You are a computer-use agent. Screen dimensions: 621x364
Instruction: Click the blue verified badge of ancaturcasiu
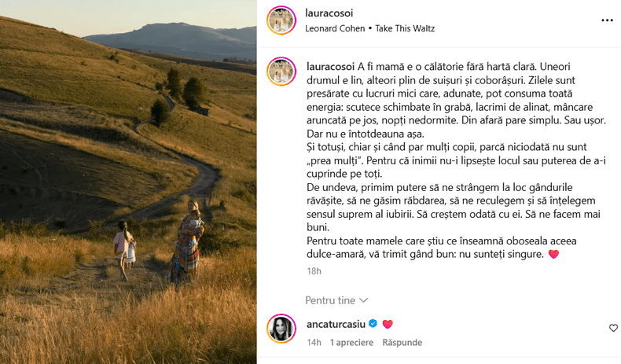point(373,324)
